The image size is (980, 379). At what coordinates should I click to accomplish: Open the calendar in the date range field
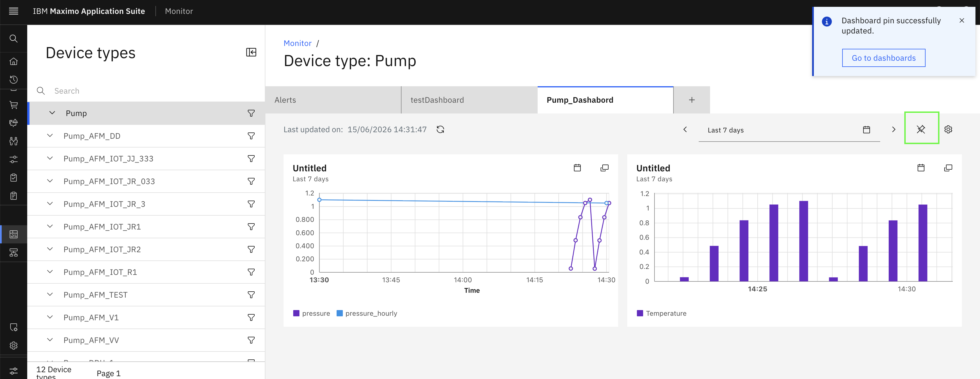(866, 130)
